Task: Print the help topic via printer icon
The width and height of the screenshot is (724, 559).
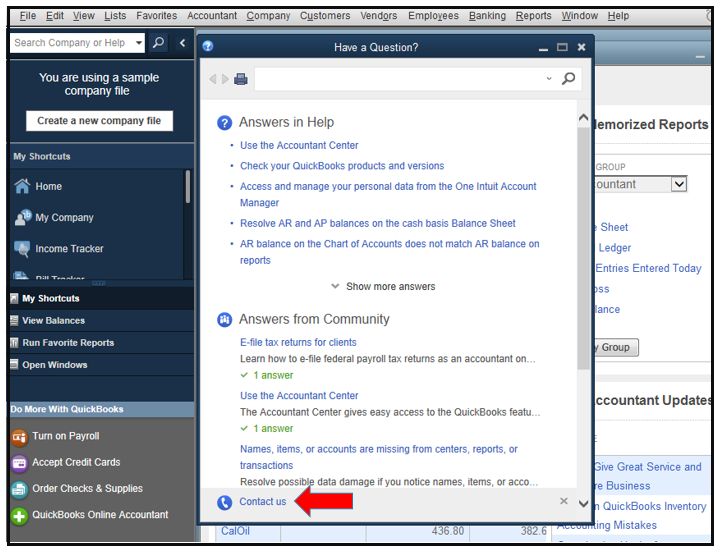Action: [x=241, y=79]
